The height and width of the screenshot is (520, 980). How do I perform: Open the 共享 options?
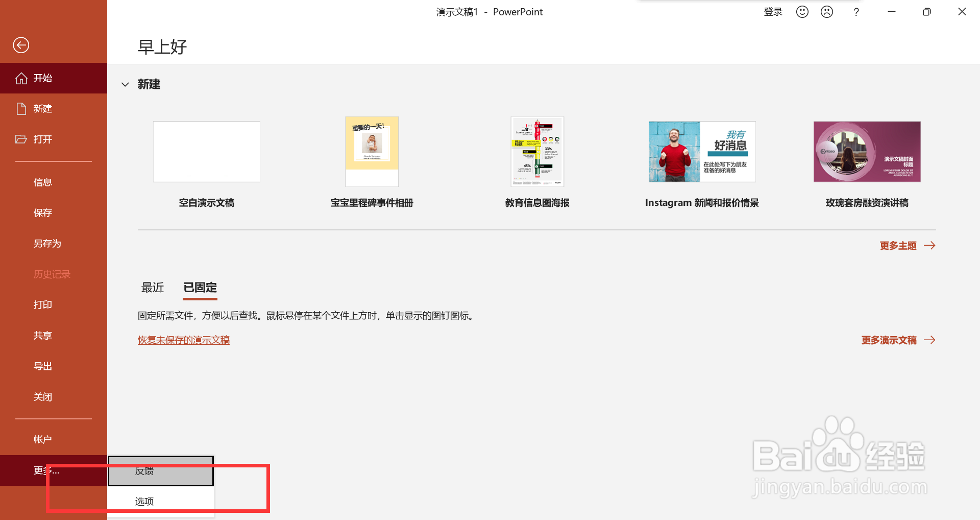pyautogui.click(x=54, y=336)
